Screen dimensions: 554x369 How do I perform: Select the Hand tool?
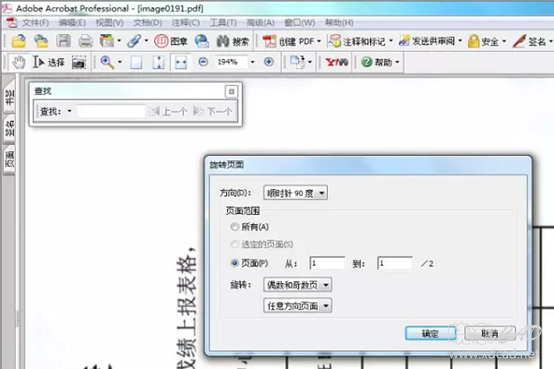[19, 62]
